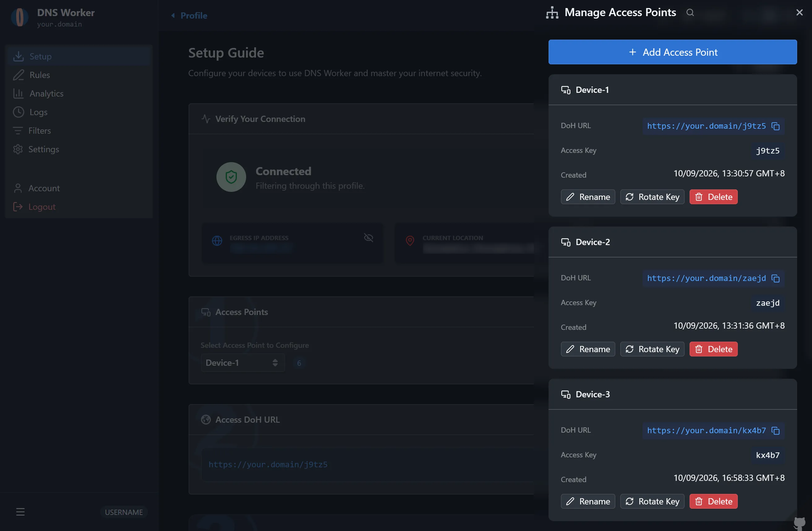Open the Device-1 access point dropdown
The width and height of the screenshot is (812, 531).
pos(242,363)
